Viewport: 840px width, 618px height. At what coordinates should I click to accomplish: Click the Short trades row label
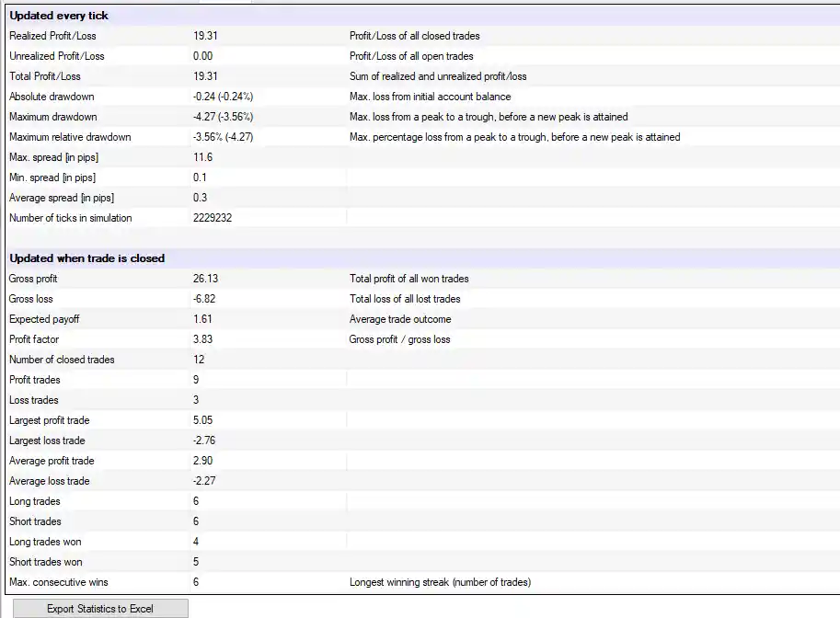coord(35,521)
